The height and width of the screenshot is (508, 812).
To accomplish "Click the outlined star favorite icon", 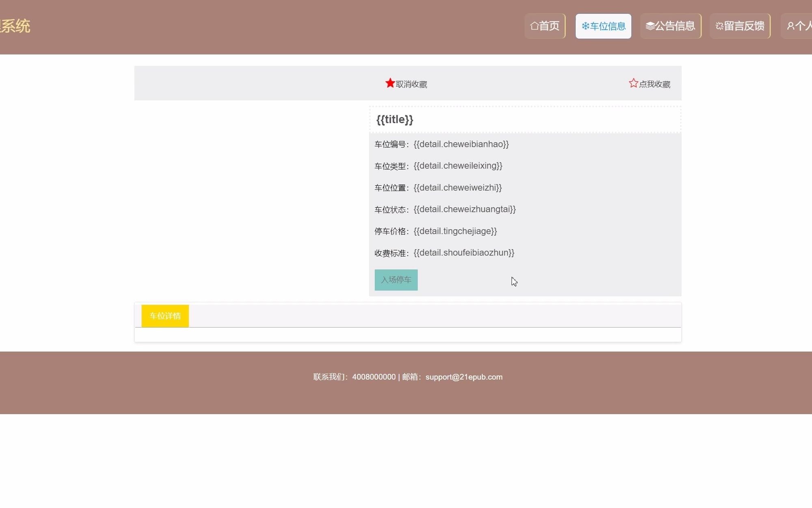I will click(633, 83).
